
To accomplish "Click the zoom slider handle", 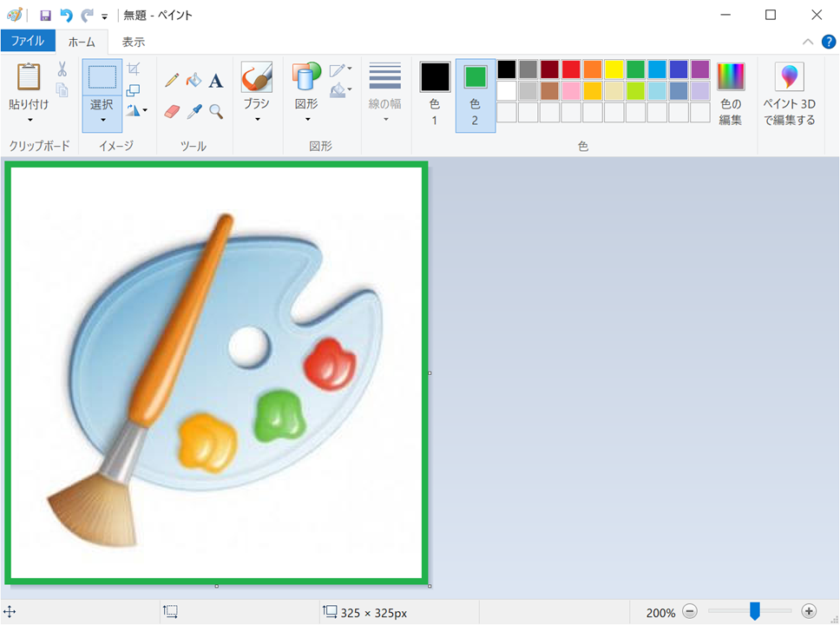I will pos(755,610).
